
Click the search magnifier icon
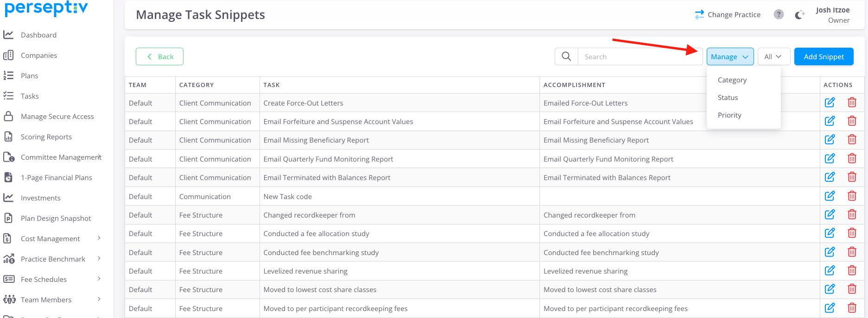pos(566,56)
